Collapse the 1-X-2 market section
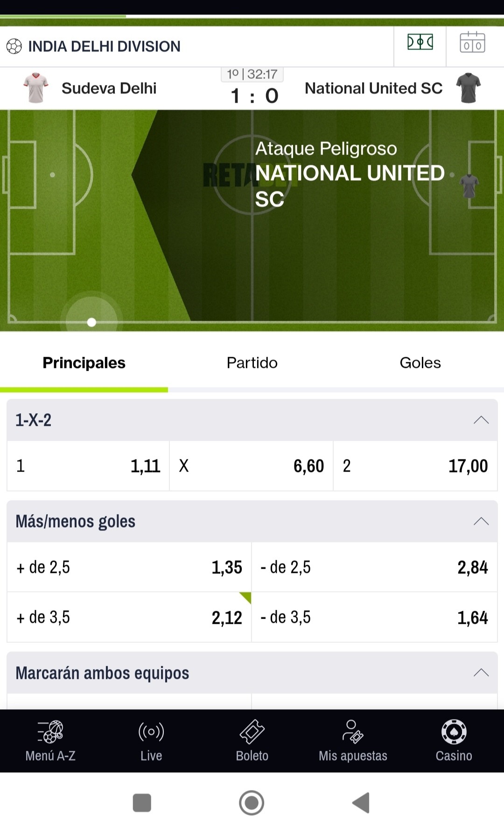Screen dimensions: 504x833 [x=481, y=420]
